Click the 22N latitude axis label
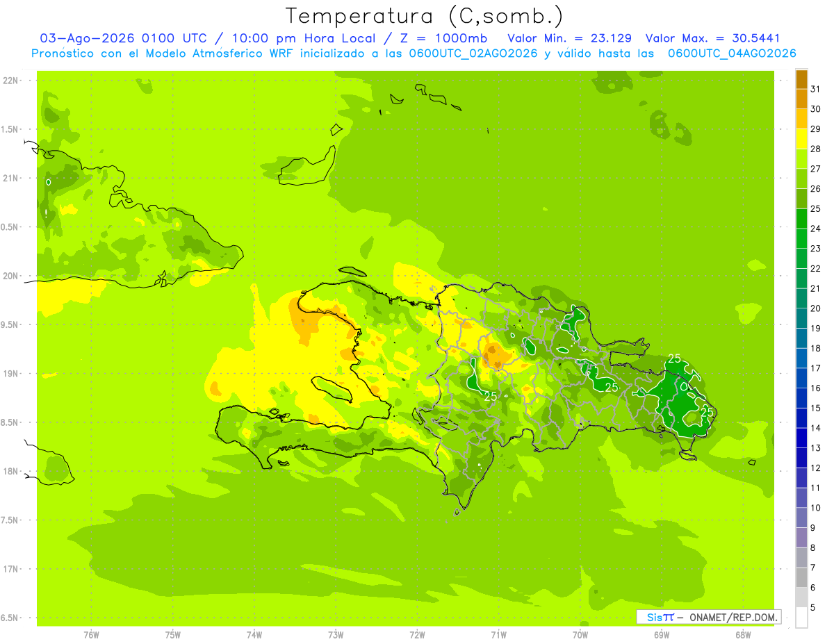The image size is (834, 644). tap(11, 80)
